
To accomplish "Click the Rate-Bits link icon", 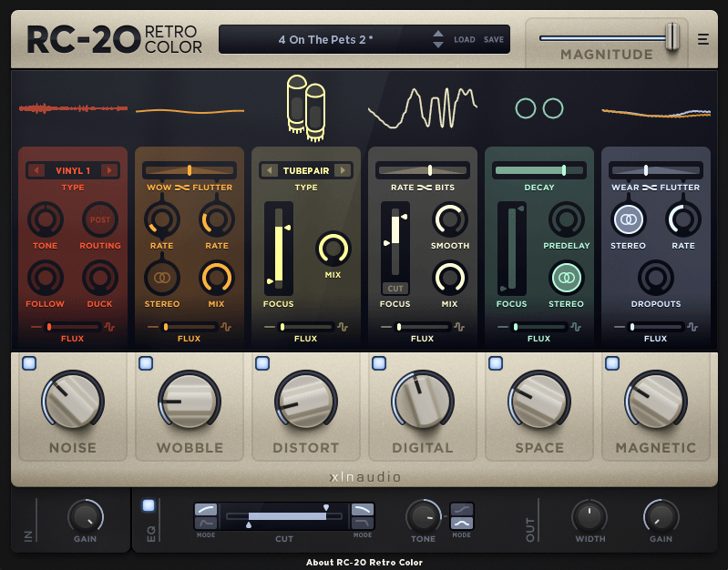I will click(425, 188).
